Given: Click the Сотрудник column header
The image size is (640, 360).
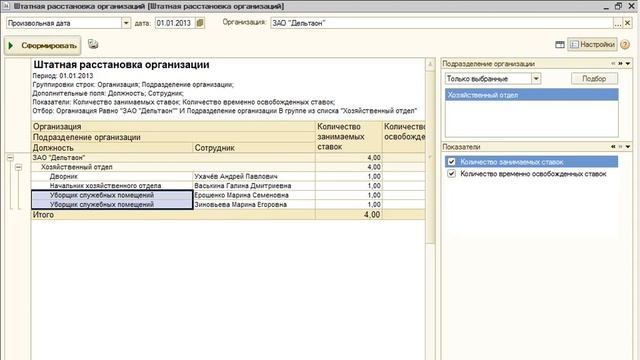Looking at the screenshot, I should pyautogui.click(x=254, y=148).
